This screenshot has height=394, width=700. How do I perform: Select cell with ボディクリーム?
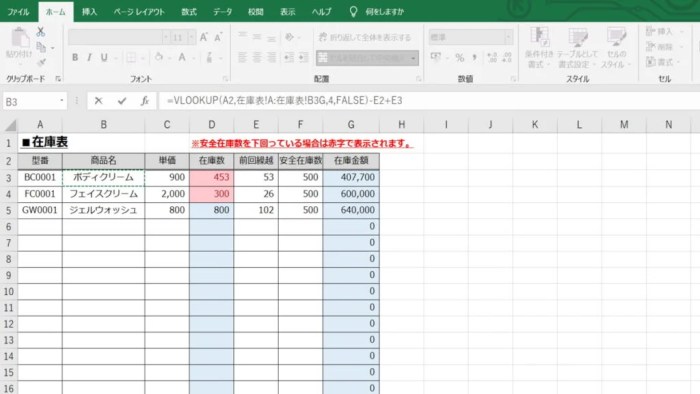click(x=104, y=177)
